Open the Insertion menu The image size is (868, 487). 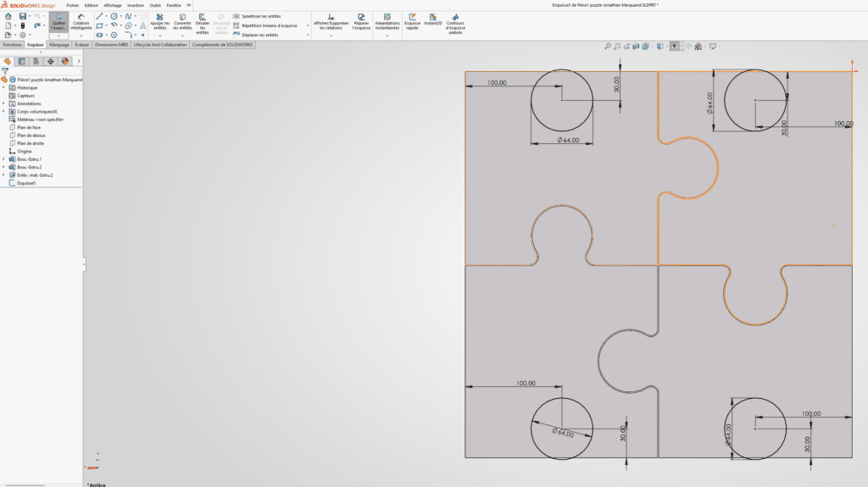(x=135, y=5)
